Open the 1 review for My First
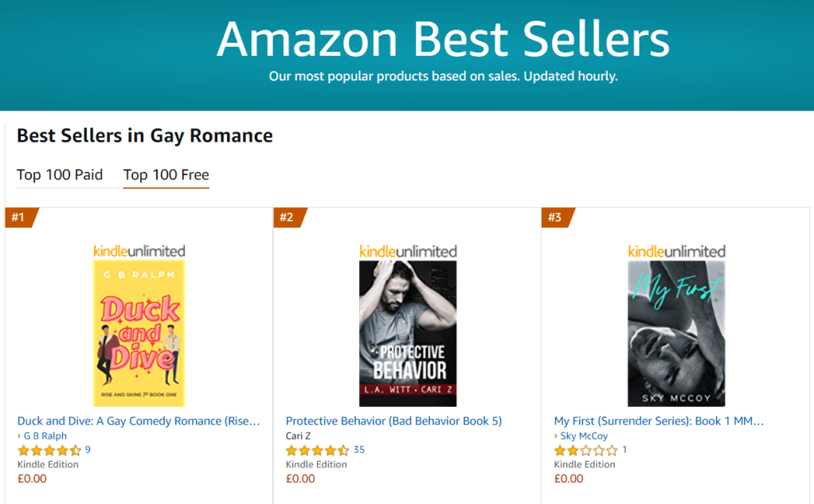The width and height of the screenshot is (814, 504). (x=624, y=450)
